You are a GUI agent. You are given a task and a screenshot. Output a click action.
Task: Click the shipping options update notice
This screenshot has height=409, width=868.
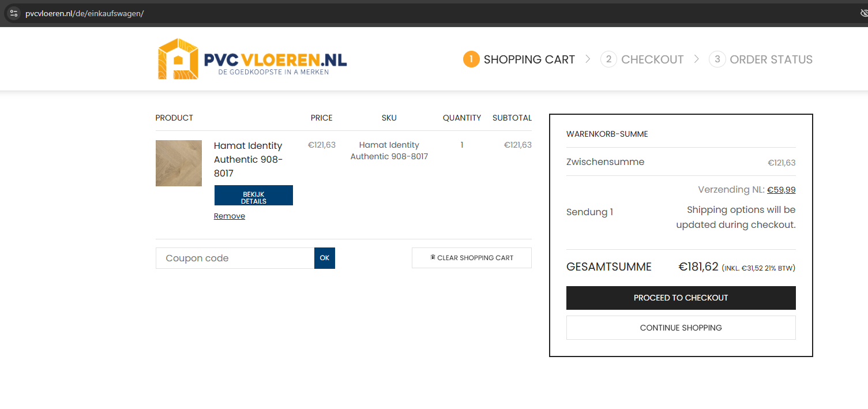(736, 217)
